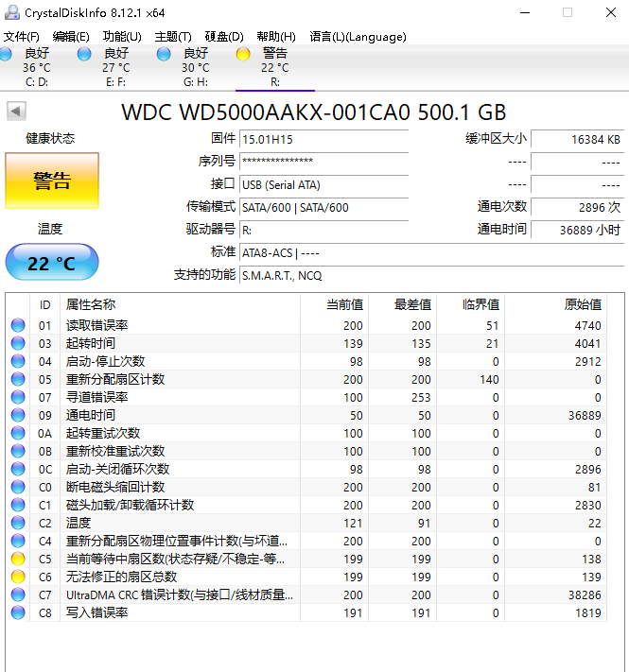
Task: Click status orb for attribute 0C 启动-关闭循环次数
Action: [x=18, y=470]
